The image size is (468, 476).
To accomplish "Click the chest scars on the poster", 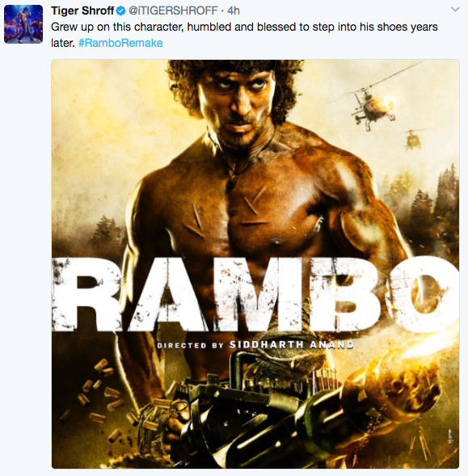I will pos(231,213).
